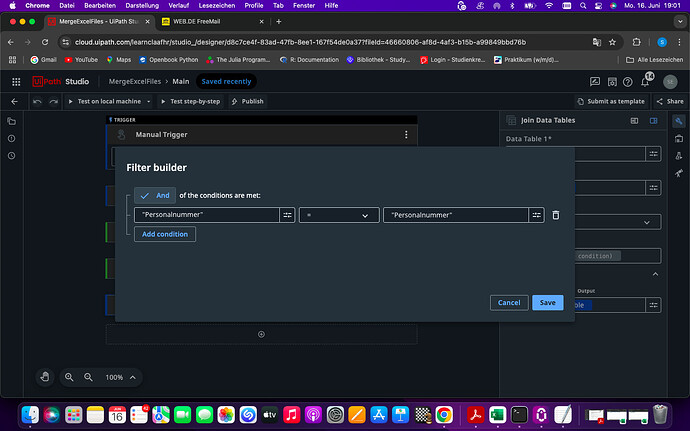
Task: Open Chrome tab search dropdown arrow
Action: pyautogui.click(x=680, y=22)
